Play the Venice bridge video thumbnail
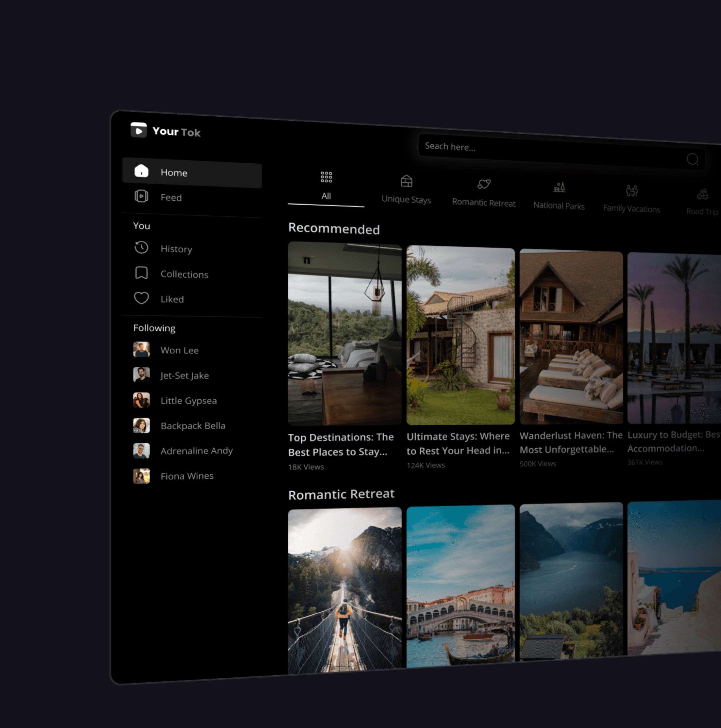 click(x=460, y=586)
